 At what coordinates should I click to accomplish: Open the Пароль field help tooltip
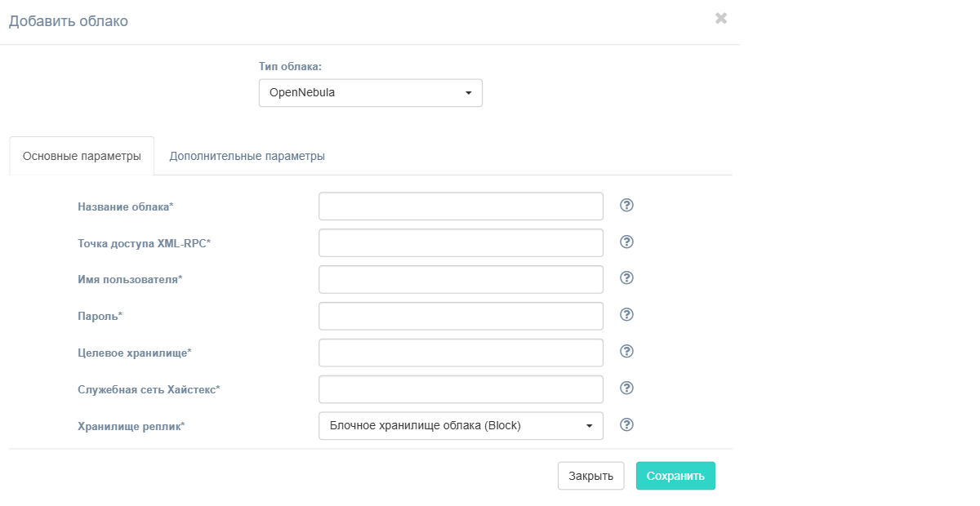point(626,315)
